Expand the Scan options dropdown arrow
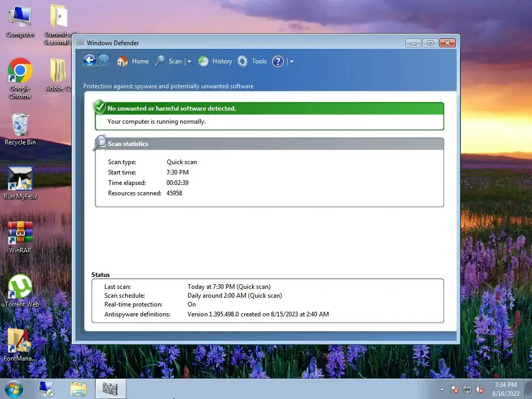 [189, 62]
